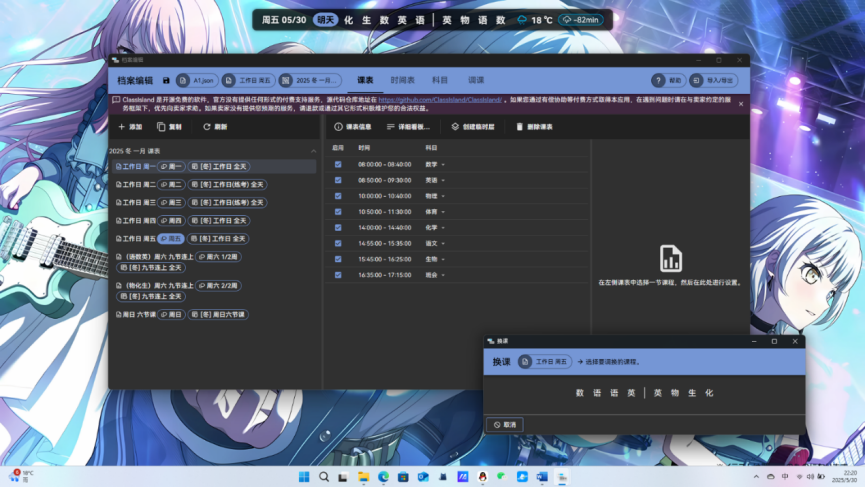Screen dimensions: 865x487
Task: Select the 工作日 周一 class plan
Action: pyautogui.click(x=213, y=167)
